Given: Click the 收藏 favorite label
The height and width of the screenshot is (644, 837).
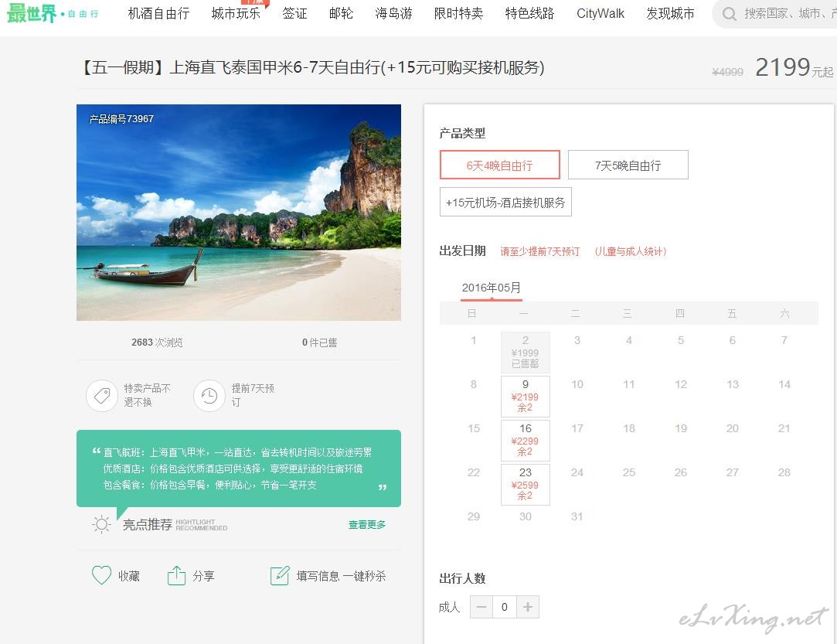Looking at the screenshot, I should (128, 576).
